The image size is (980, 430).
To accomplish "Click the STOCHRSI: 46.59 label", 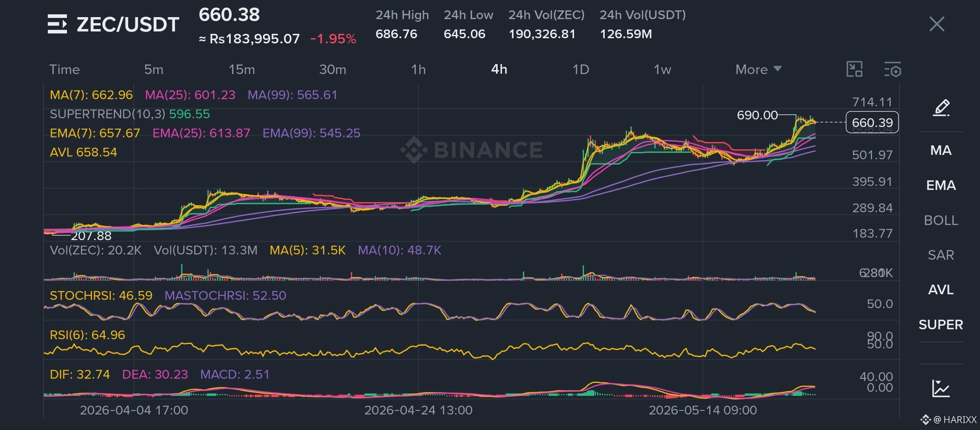I will [x=101, y=296].
